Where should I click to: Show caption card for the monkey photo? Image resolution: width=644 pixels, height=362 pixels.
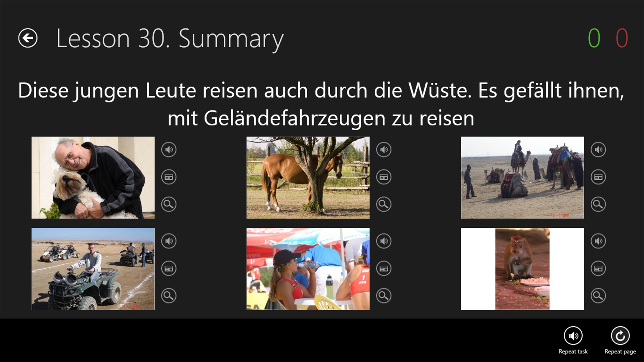coord(598,269)
